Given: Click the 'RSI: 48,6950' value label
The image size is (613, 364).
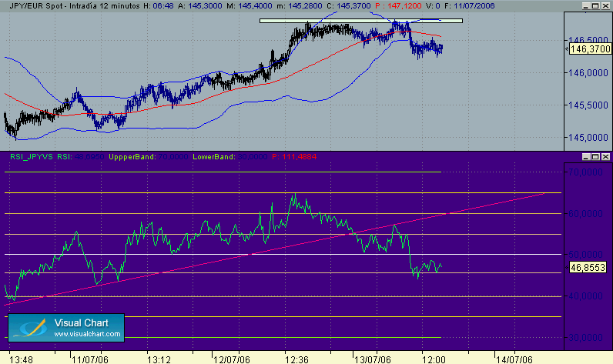Looking at the screenshot, I should (81, 157).
